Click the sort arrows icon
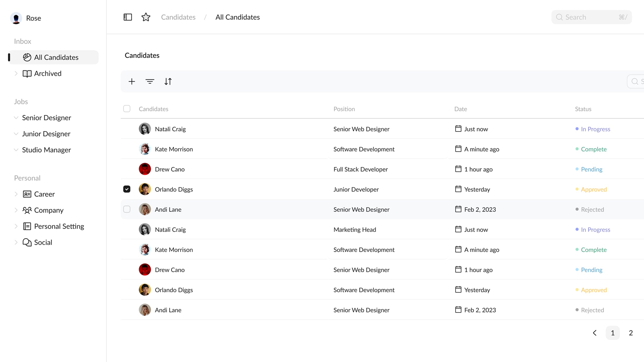Screen dimensions: 644x362 click(x=168, y=82)
